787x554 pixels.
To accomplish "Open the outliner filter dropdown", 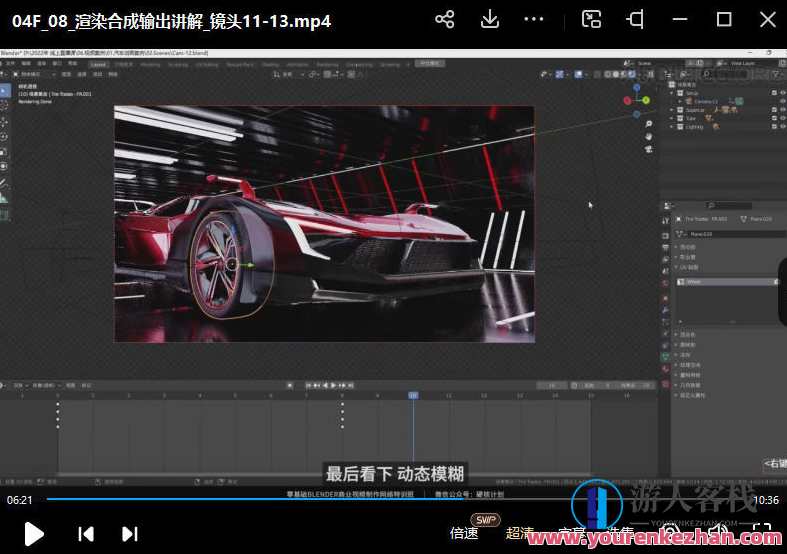I will pos(778,74).
